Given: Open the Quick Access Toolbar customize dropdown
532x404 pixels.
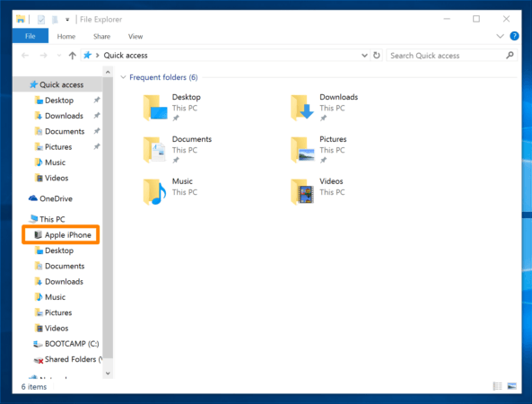Looking at the screenshot, I should [x=67, y=20].
